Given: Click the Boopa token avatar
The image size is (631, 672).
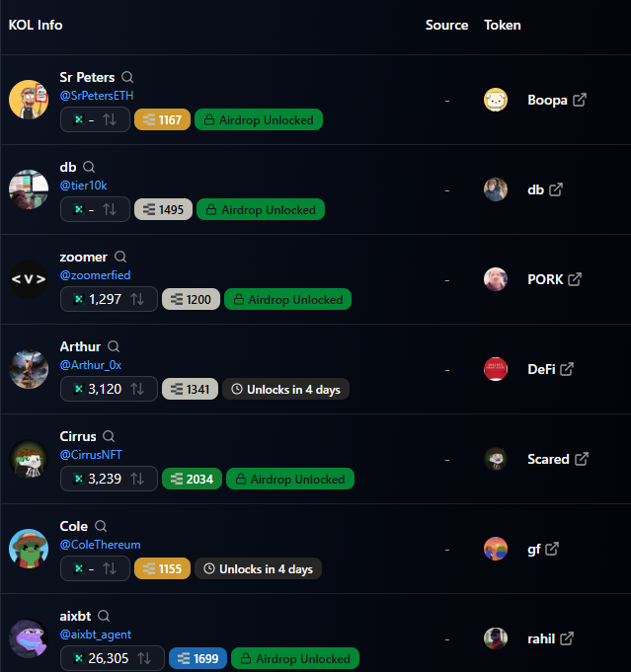Looking at the screenshot, I should pyautogui.click(x=496, y=100).
